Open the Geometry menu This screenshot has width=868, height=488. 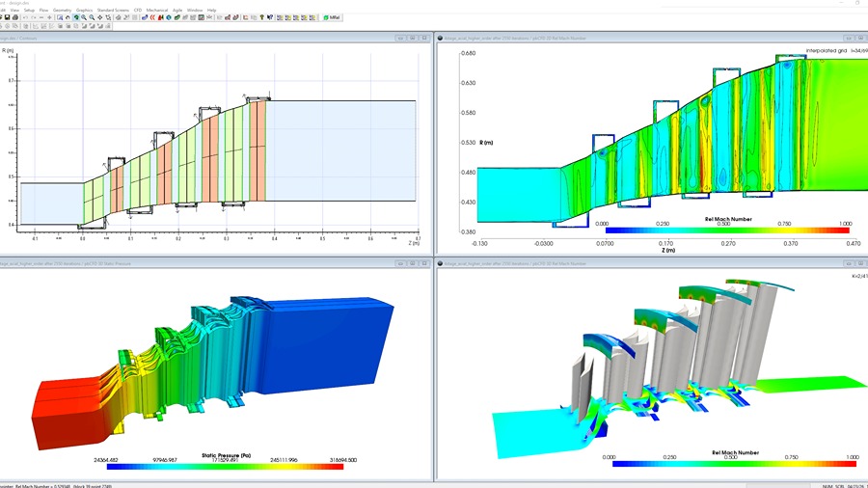pos(62,10)
